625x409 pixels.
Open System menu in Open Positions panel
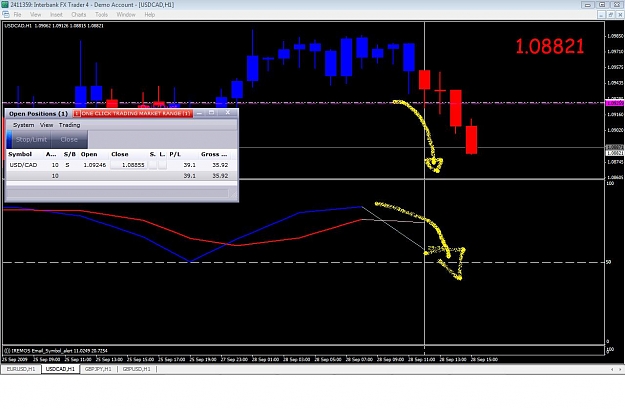24,125
